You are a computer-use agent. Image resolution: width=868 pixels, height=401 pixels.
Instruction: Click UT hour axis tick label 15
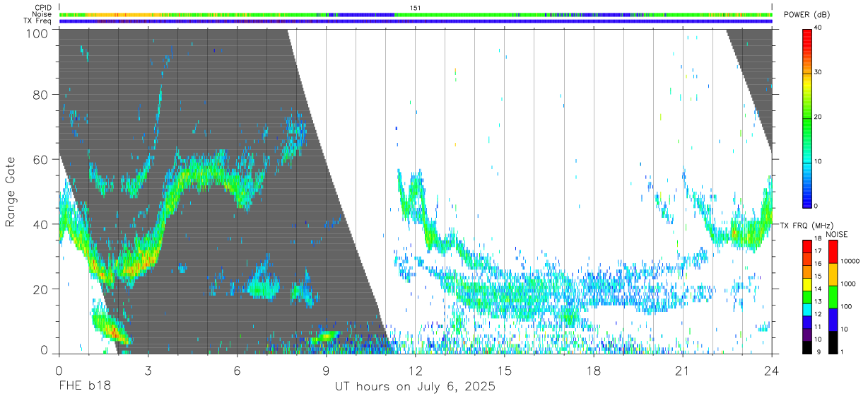(x=505, y=370)
